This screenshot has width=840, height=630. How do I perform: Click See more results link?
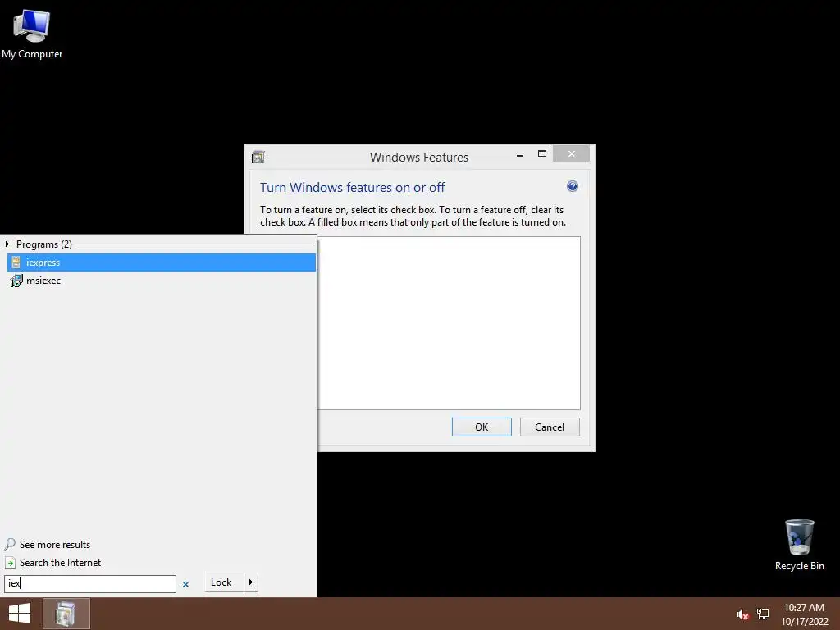coord(55,545)
